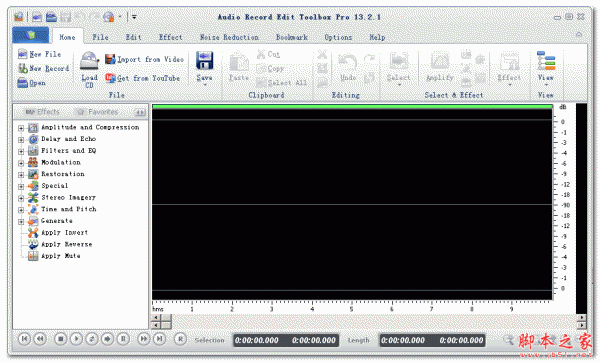Switch to the Noise Reduction tab
Screen dimensions: 600x362
(229, 37)
